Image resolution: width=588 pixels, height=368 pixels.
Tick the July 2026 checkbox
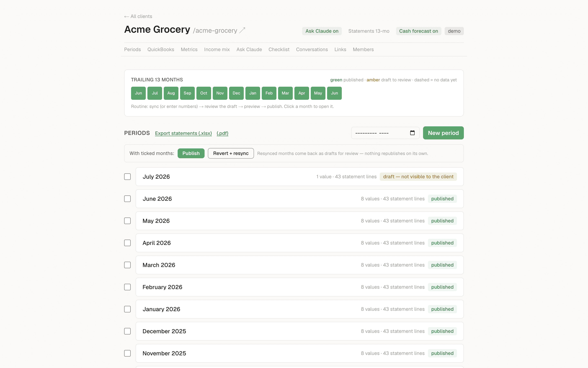127,177
